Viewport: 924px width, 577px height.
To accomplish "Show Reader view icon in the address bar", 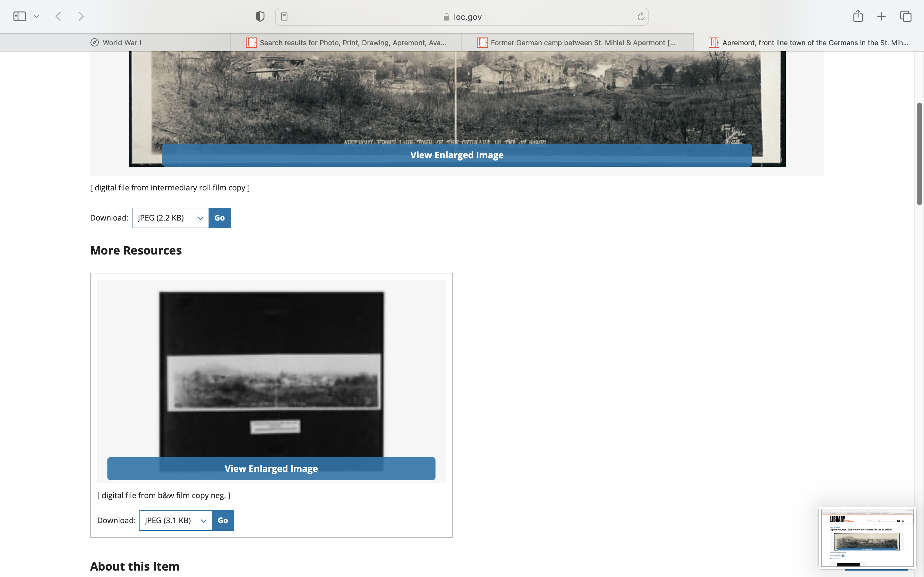I will [x=284, y=16].
